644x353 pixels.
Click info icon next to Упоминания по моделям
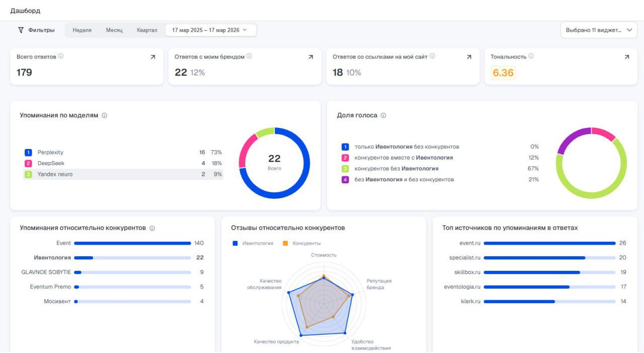(x=105, y=115)
